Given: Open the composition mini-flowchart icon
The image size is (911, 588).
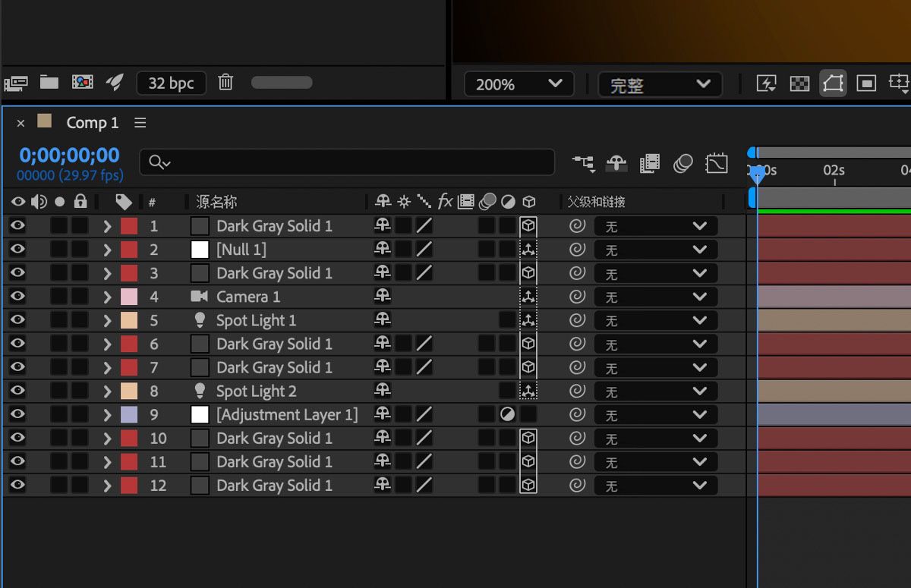Looking at the screenshot, I should [583, 162].
